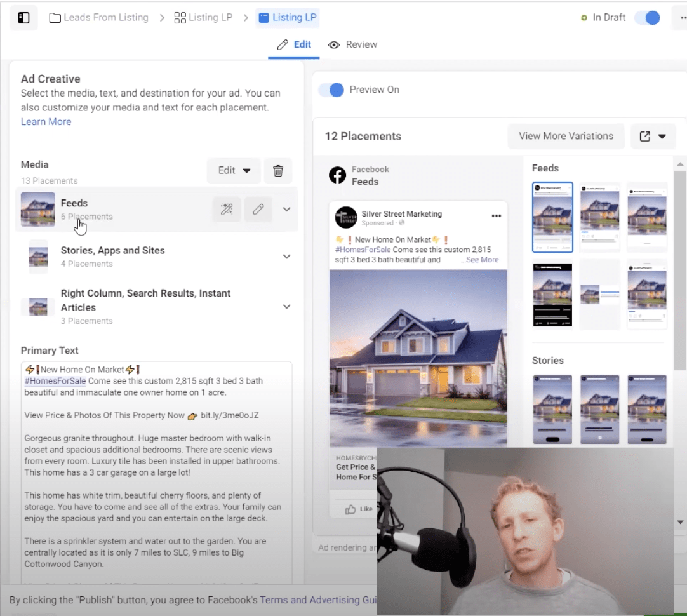Click the #HomesForSale hashtag in ad preview
The height and width of the screenshot is (616, 687).
coord(363,250)
